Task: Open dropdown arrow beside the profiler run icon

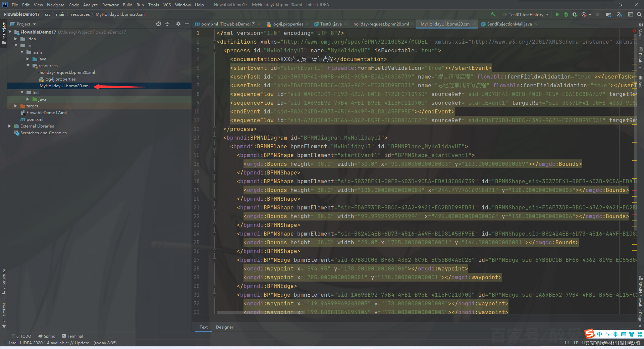Action: click(x=590, y=15)
